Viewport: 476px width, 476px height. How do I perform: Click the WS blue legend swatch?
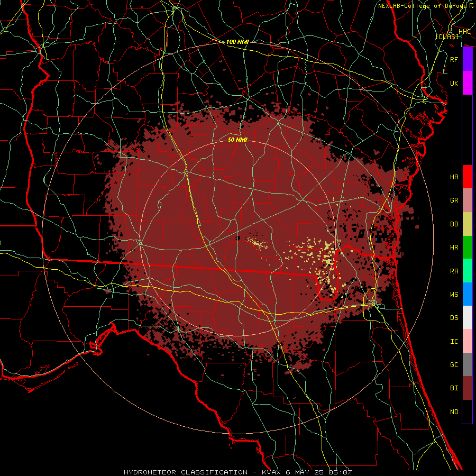pyautogui.click(x=467, y=294)
